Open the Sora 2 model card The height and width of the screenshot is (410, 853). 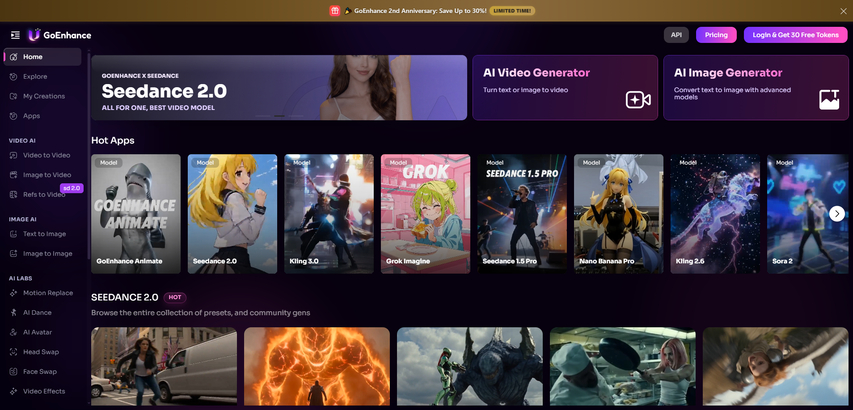(x=810, y=214)
